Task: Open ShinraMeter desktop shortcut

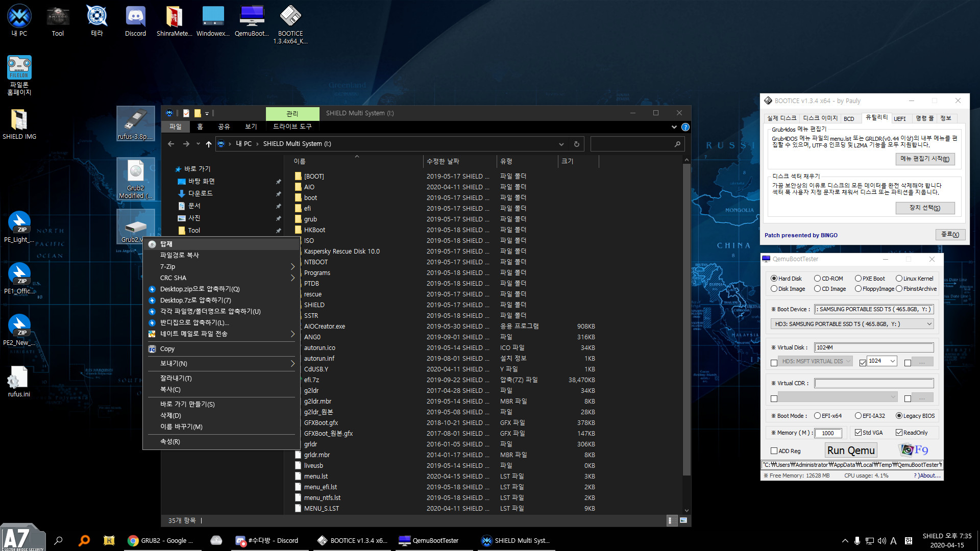Action: pyautogui.click(x=174, y=20)
